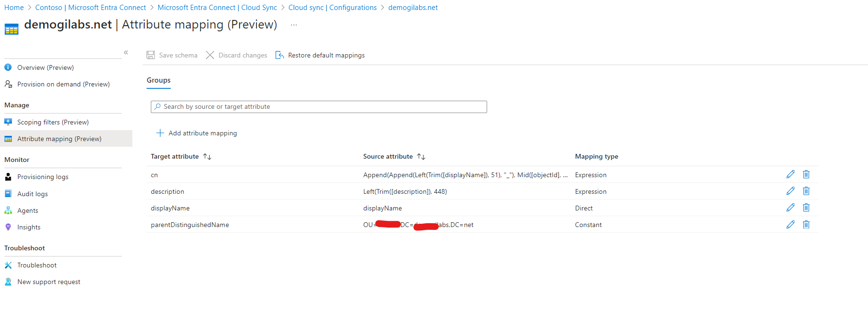Open Troubleshoot page
Screen dimensions: 868x323
[37, 265]
